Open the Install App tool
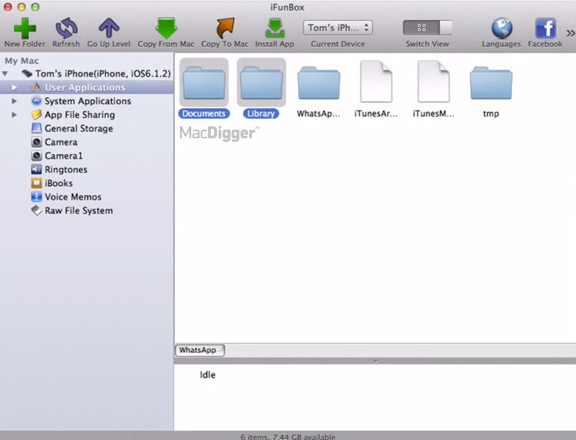This screenshot has width=576, height=440. 275,28
